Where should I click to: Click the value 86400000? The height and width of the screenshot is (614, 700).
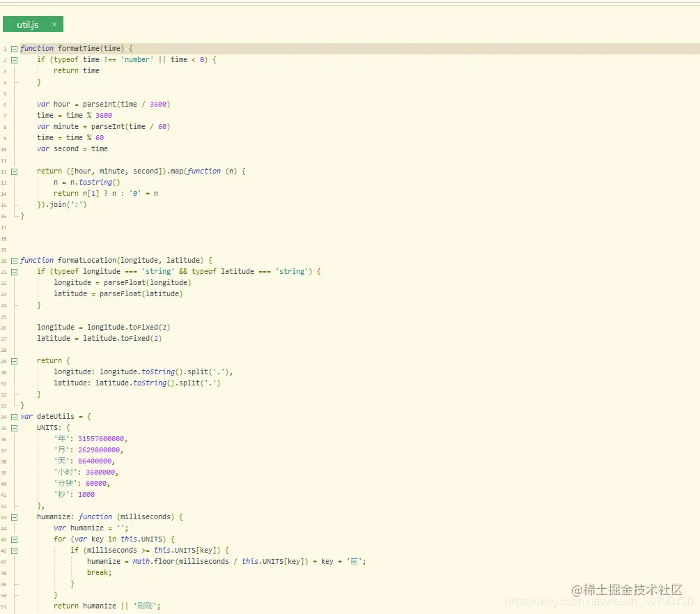pyautogui.click(x=95, y=461)
